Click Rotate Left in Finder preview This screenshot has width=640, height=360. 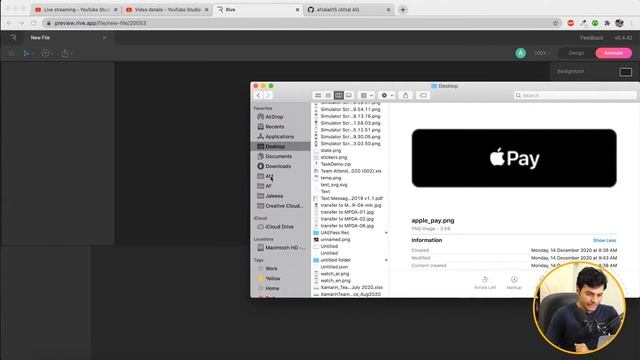click(485, 282)
